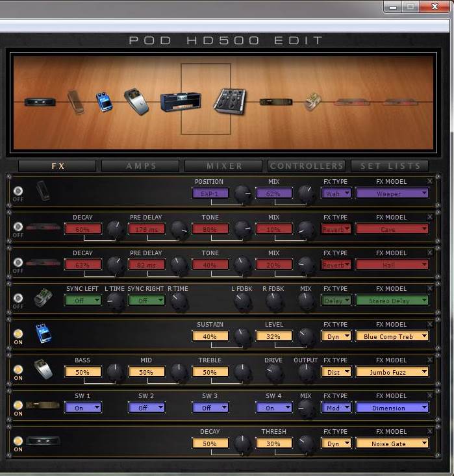Disable the Jumbo Fuzz effect
This screenshot has width=454, height=476.
18,370
